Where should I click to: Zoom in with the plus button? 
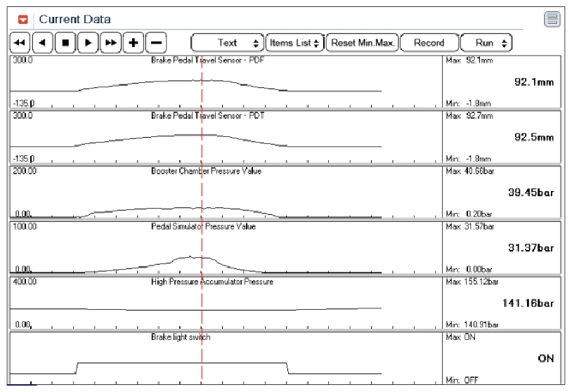point(134,43)
